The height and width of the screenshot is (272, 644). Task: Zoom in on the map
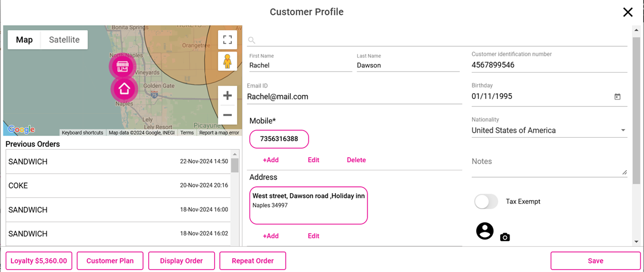click(x=227, y=95)
